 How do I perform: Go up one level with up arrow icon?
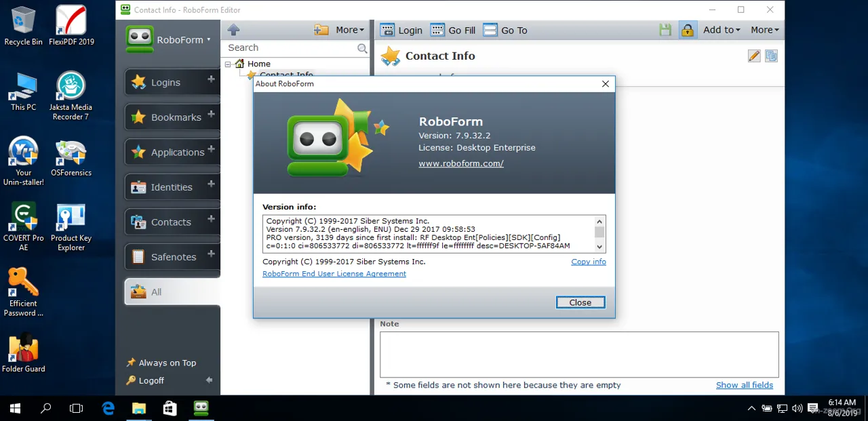click(x=233, y=30)
